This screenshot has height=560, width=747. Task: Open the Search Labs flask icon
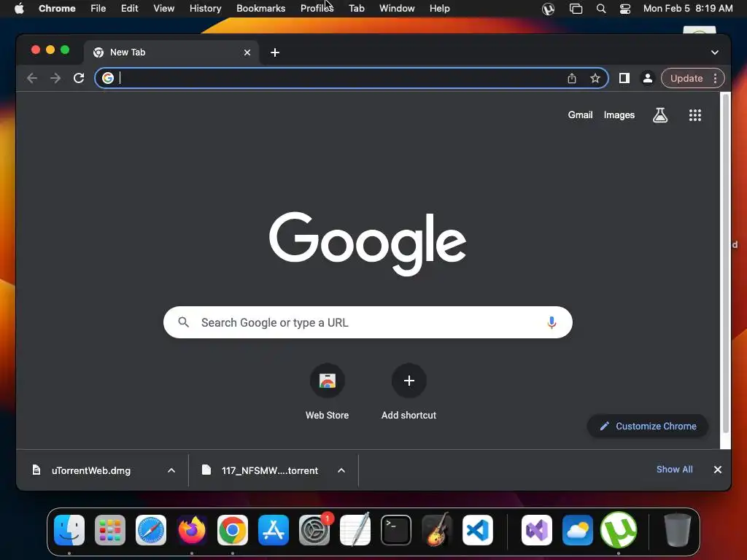point(659,114)
